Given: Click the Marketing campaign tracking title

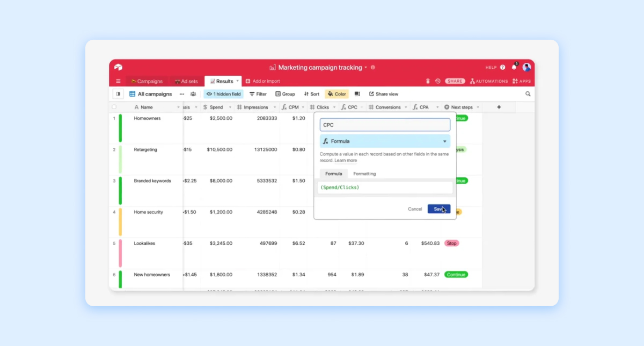Looking at the screenshot, I should (320, 68).
